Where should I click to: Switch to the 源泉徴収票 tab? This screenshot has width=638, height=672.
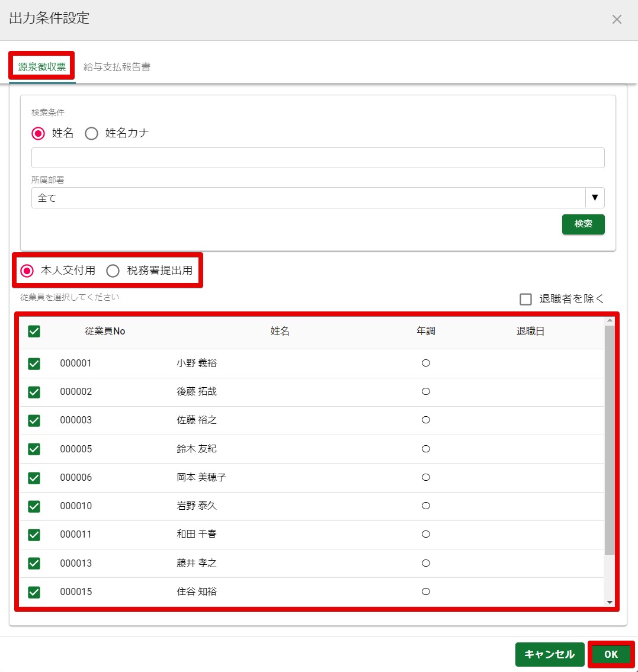[x=41, y=67]
